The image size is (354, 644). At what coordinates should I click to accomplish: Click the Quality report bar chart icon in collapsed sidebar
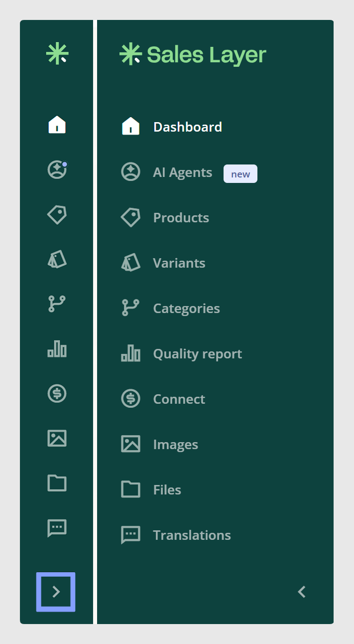point(57,348)
